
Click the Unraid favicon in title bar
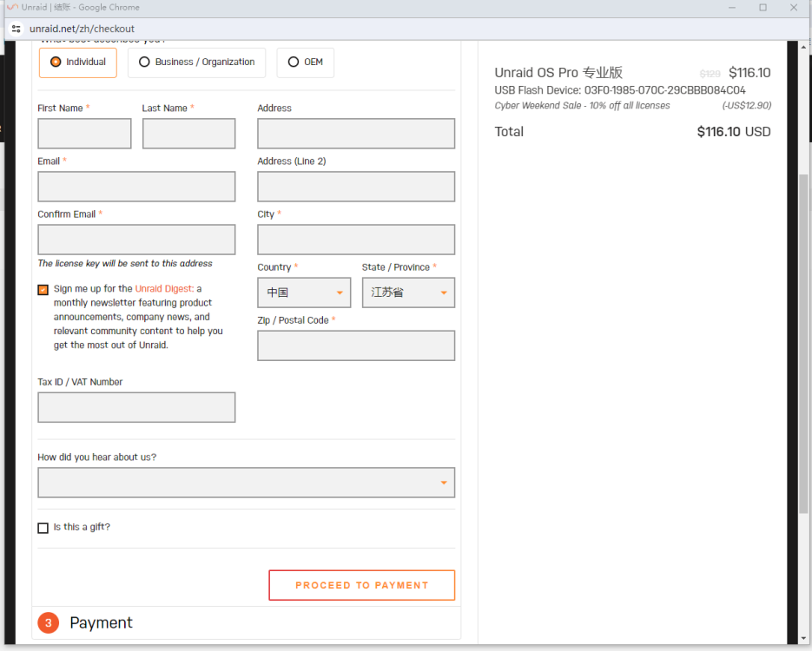12,7
